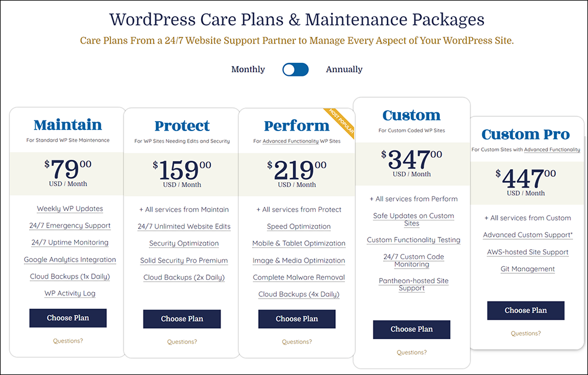Select the Annually billing option

tap(344, 69)
